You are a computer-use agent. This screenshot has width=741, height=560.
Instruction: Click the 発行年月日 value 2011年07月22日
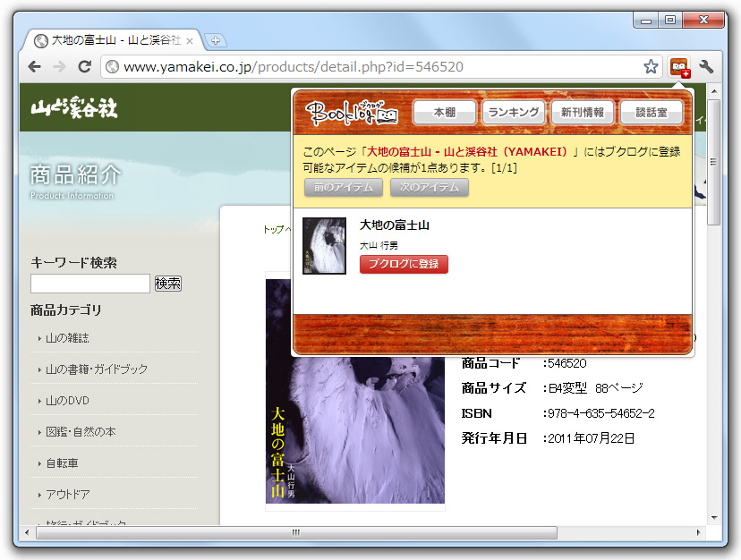(x=592, y=438)
